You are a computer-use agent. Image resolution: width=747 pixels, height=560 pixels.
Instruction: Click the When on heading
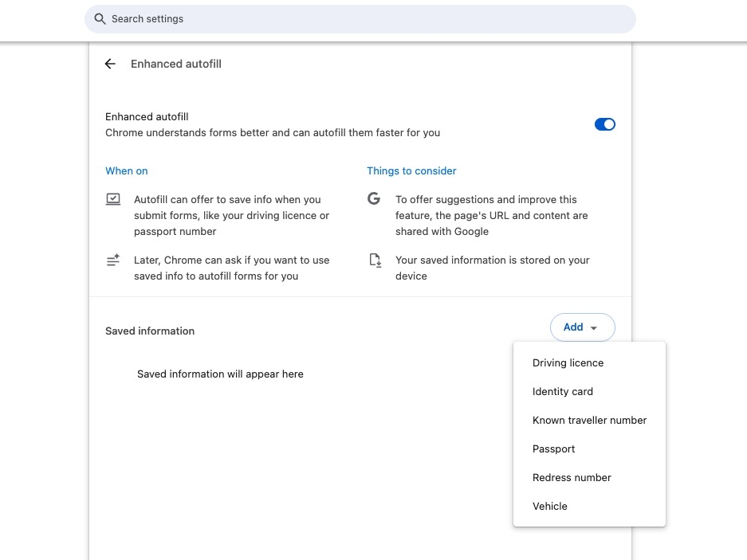126,171
